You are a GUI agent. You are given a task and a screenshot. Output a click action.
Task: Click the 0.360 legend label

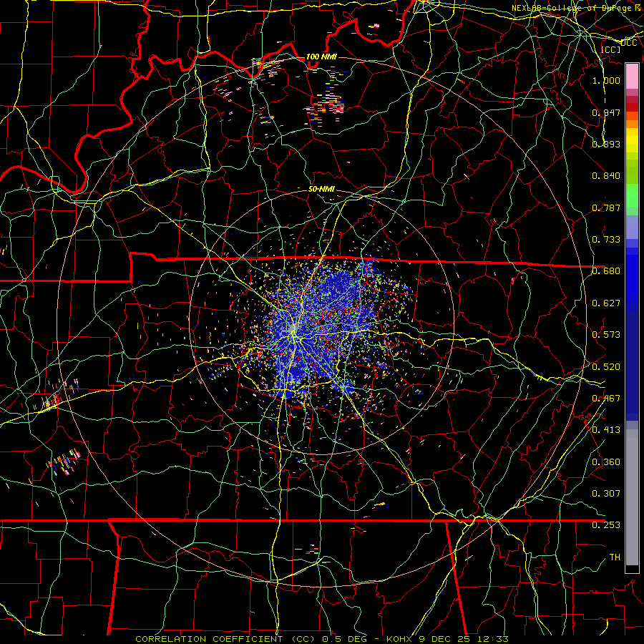pos(606,462)
